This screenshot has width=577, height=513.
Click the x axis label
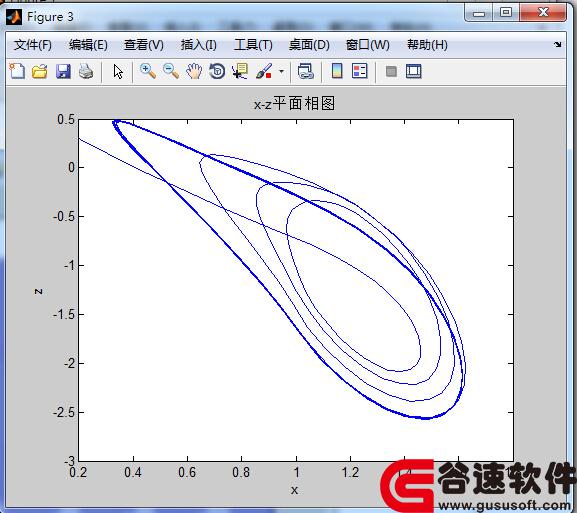(294, 490)
